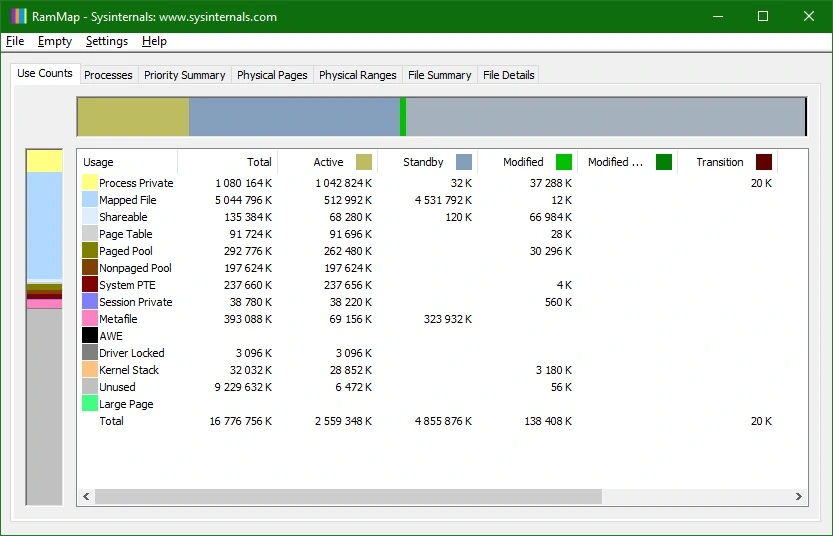Screen dimensions: 833x536
Task: Click the Mapped File light blue swatch
Action: coord(90,200)
